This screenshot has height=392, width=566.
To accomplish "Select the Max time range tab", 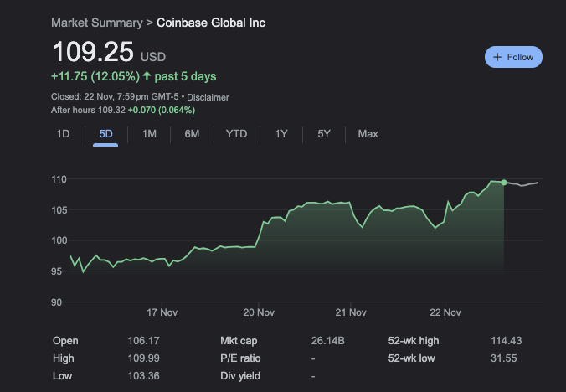I will tap(368, 134).
